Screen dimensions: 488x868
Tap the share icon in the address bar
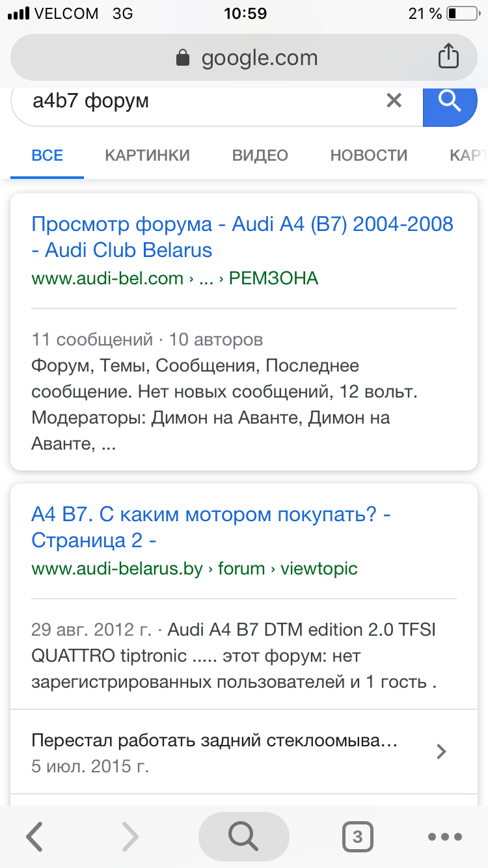point(448,56)
